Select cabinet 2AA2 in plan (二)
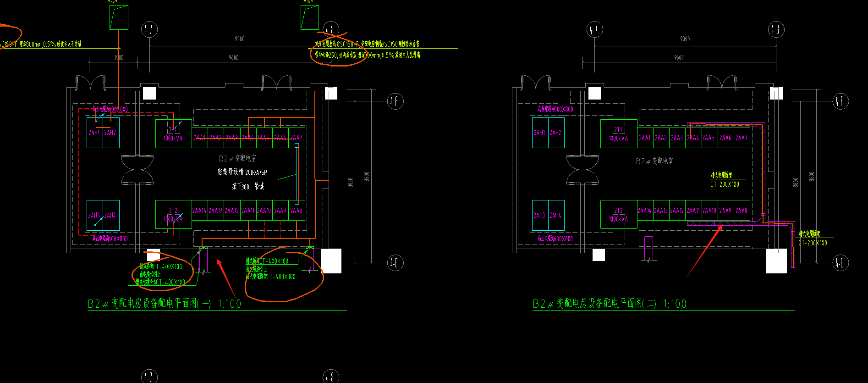The image size is (868, 383). click(x=661, y=138)
